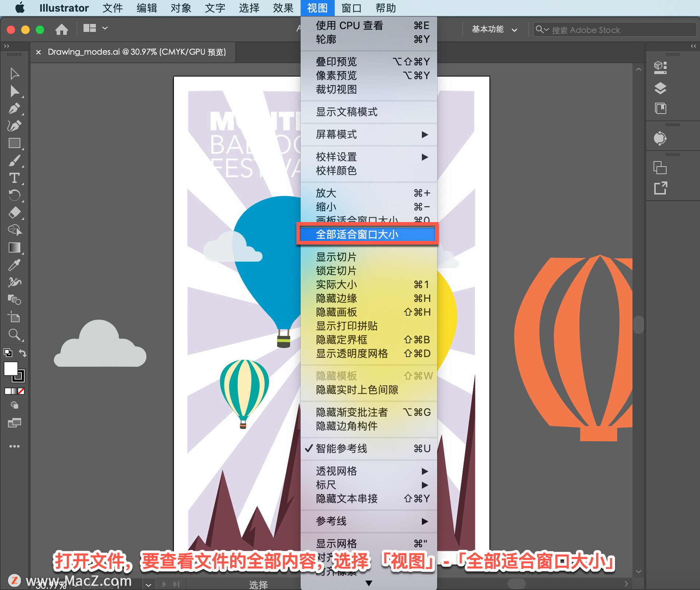Image resolution: width=700 pixels, height=590 pixels.
Task: Select the Type tool
Action: click(14, 178)
